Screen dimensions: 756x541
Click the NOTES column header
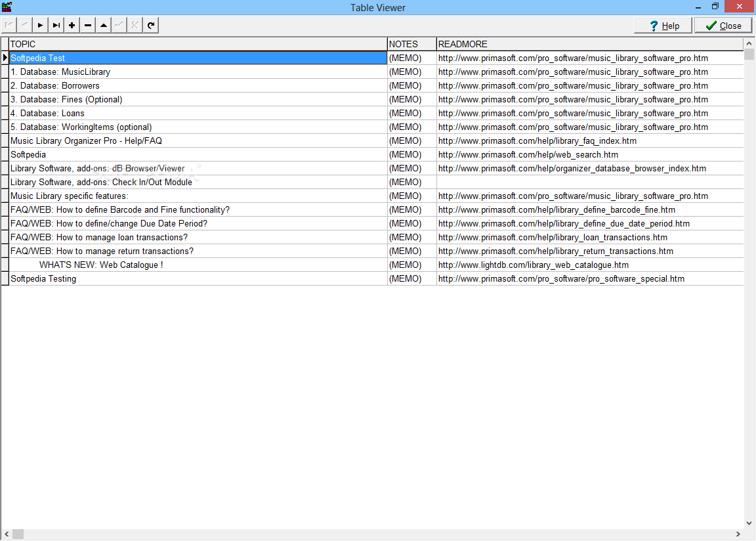(411, 44)
